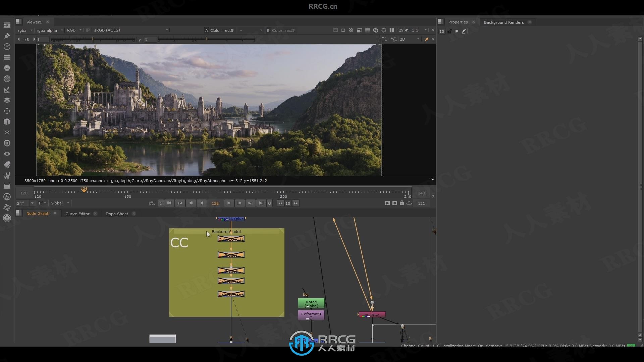Image resolution: width=644 pixels, height=362 pixels.
Task: Click the lock properties bin icon
Action: (449, 31)
